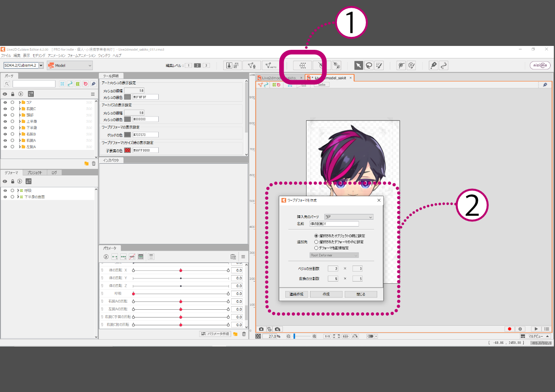555x392 pixels.
Task: Expand the コア folder in Parts
Action: point(20,102)
